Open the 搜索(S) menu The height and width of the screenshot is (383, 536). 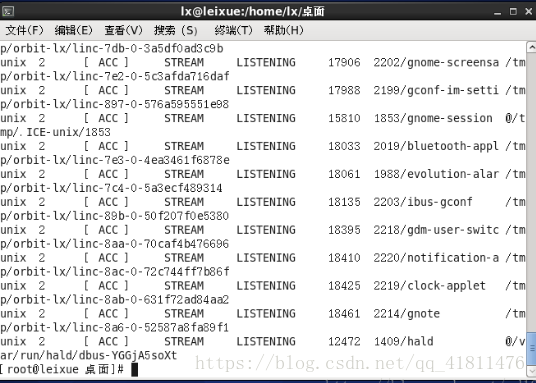click(176, 31)
